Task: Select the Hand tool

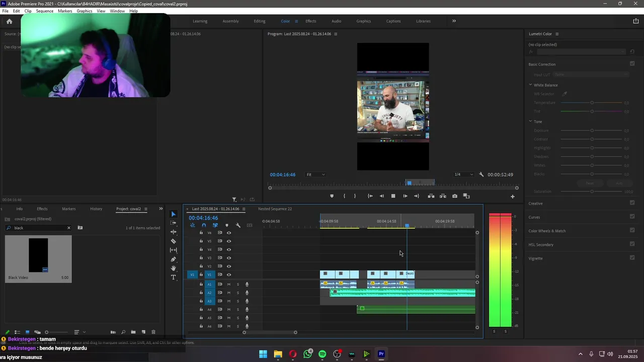Action: tap(174, 268)
